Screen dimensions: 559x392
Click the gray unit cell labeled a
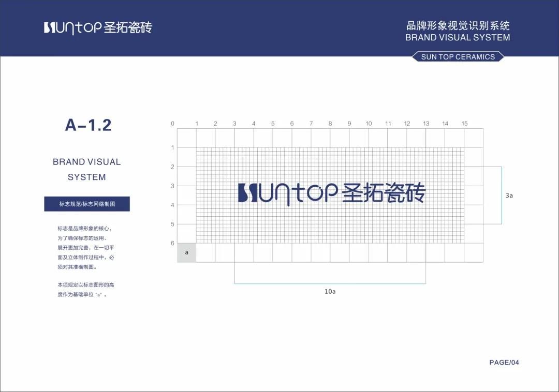pyautogui.click(x=187, y=252)
